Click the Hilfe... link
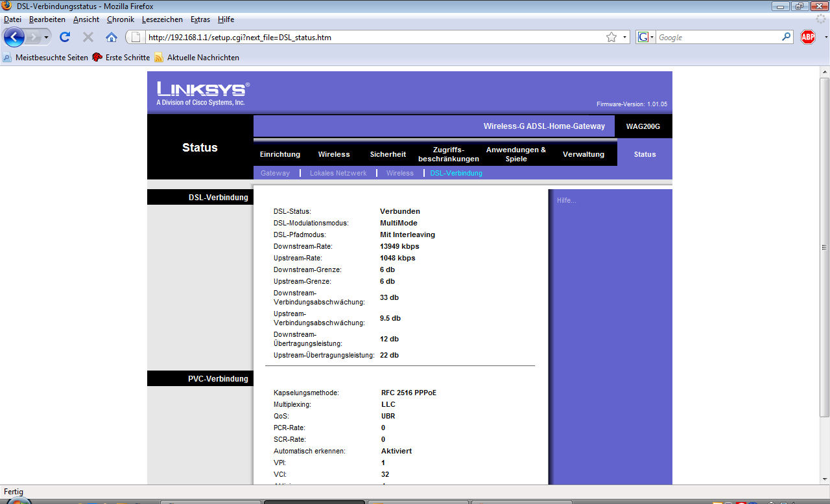Viewport: 830px width, 504px height. 566,200
